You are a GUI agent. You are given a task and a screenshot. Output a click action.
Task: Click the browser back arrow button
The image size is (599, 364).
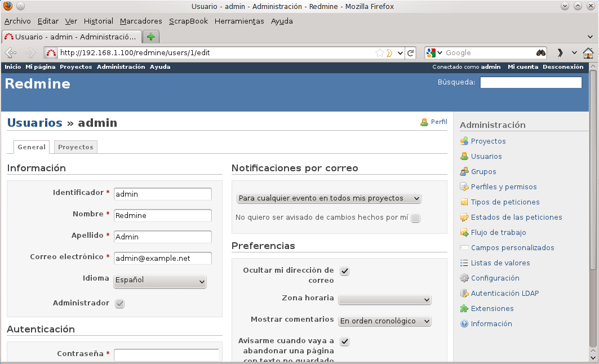pyautogui.click(x=11, y=53)
